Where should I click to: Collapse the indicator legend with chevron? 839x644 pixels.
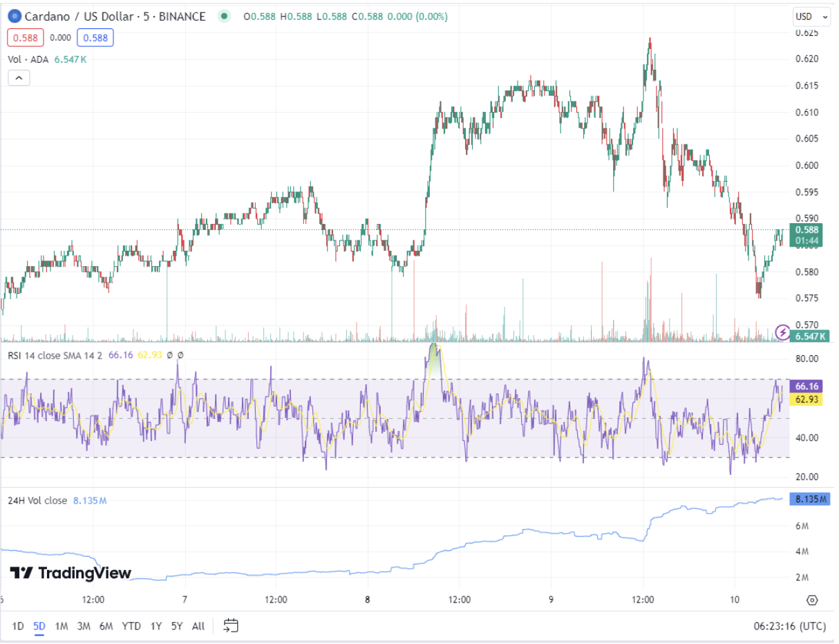pyautogui.click(x=19, y=78)
